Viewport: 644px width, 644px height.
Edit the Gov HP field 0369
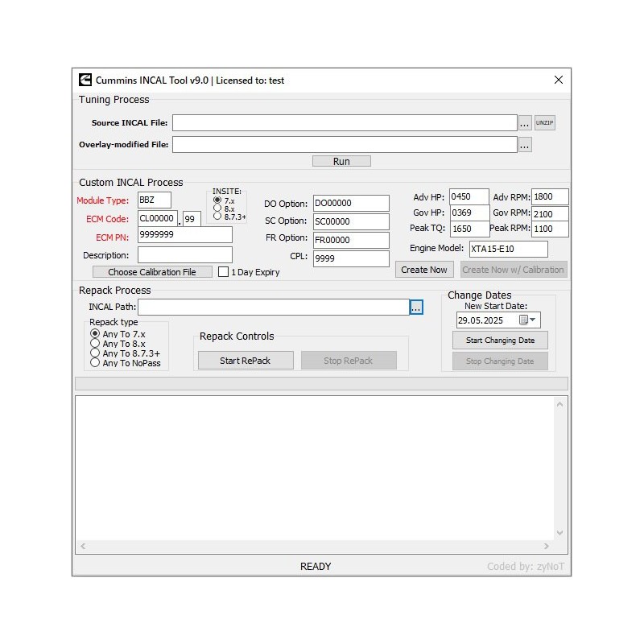(x=470, y=213)
